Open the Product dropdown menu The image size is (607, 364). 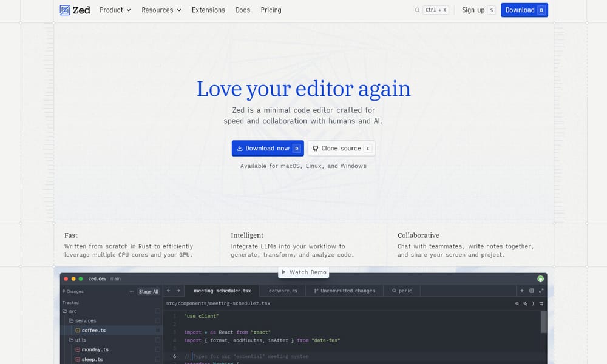pos(114,10)
